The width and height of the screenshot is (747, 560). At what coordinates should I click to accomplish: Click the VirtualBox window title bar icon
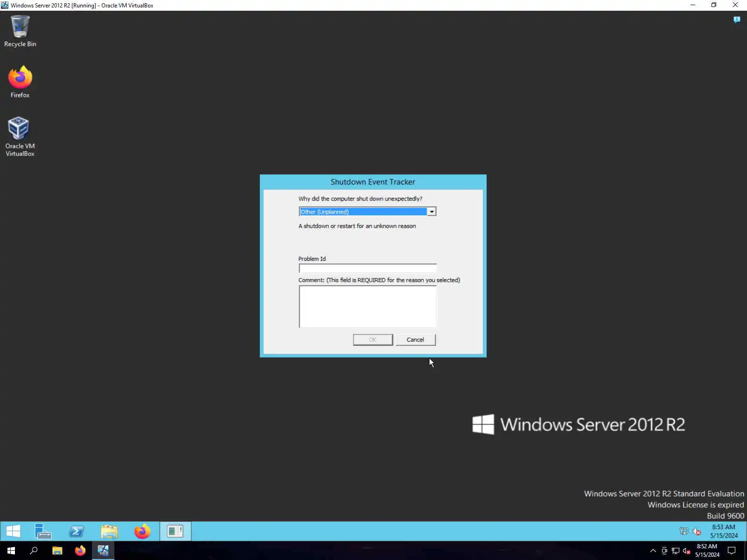[5, 5]
